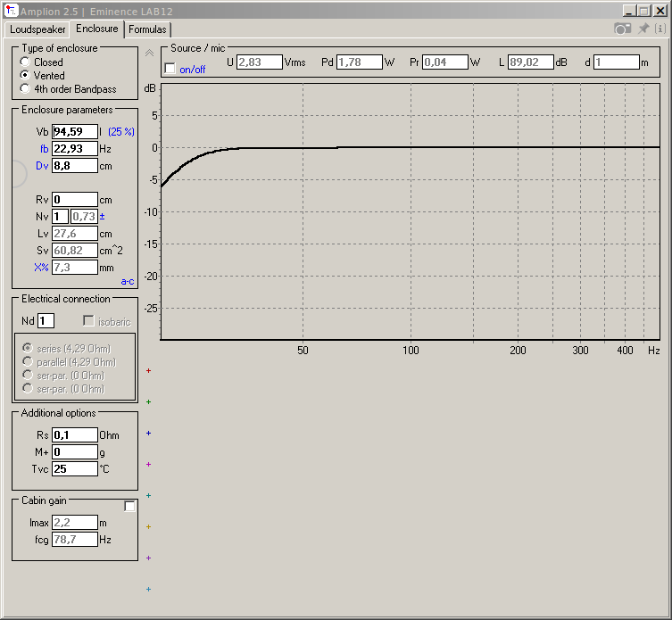Image resolution: width=672 pixels, height=620 pixels.
Task: Switch to the Loudspeaker tab
Action: point(37,29)
